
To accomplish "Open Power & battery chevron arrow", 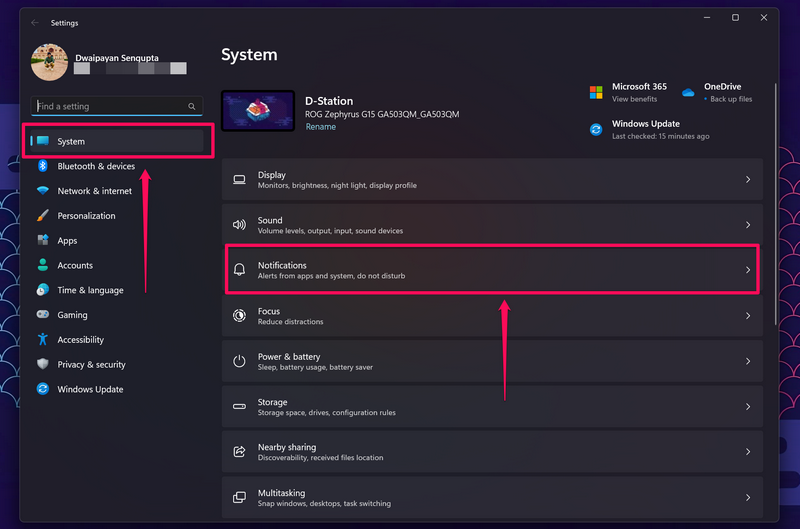I will pyautogui.click(x=747, y=361).
